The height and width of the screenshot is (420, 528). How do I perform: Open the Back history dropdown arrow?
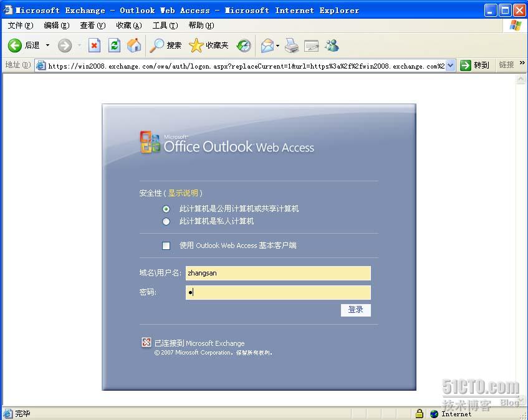pyautogui.click(x=47, y=45)
